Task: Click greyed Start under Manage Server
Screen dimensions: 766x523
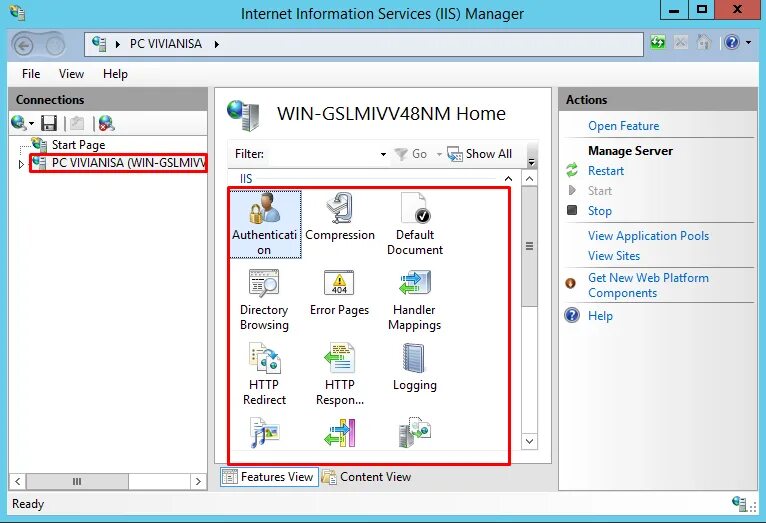Action: 599,191
